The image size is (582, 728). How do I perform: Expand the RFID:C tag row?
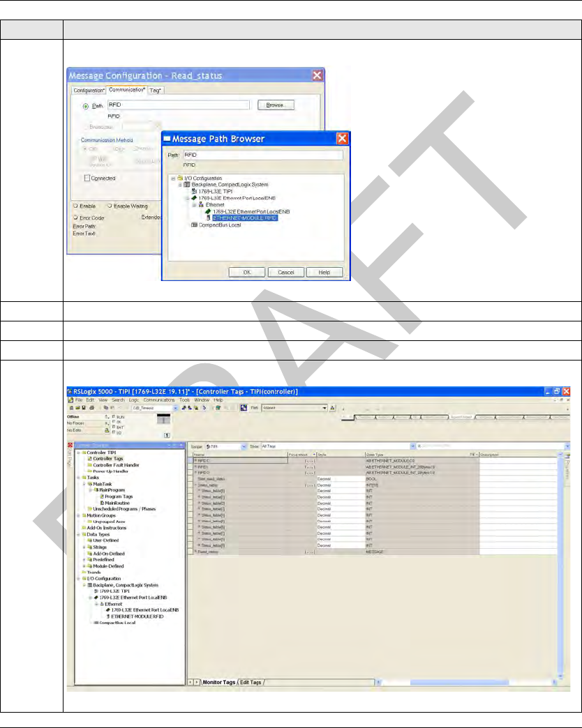point(195,460)
